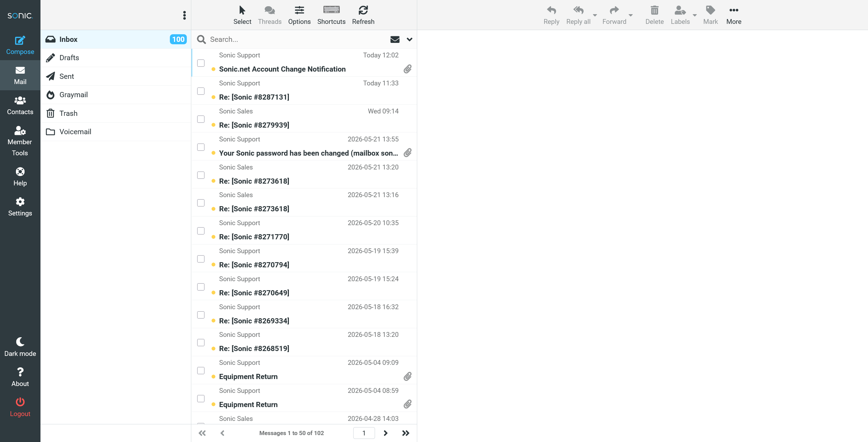Expand the Labels dropdown arrow
The height and width of the screenshot is (442, 868).
point(695,15)
